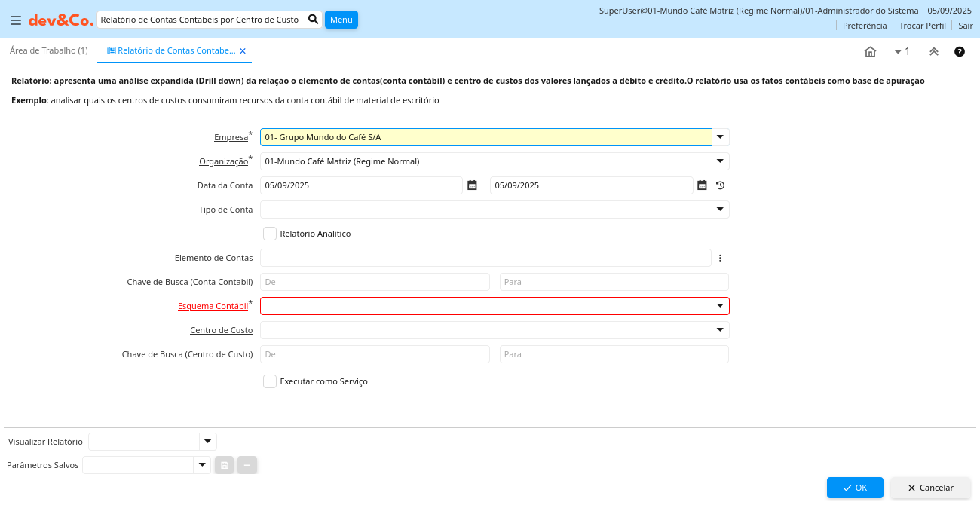Click the OK button
Image resolution: width=980 pixels, height=508 pixels.
click(x=854, y=488)
